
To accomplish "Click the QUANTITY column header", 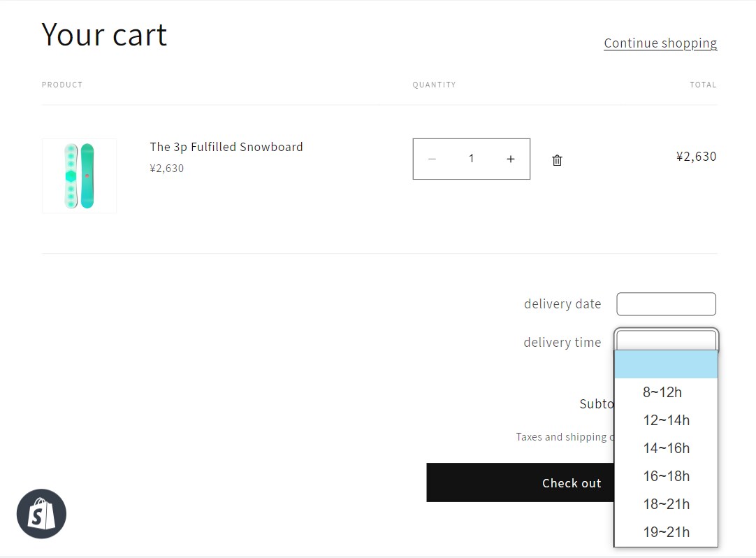I will [434, 85].
